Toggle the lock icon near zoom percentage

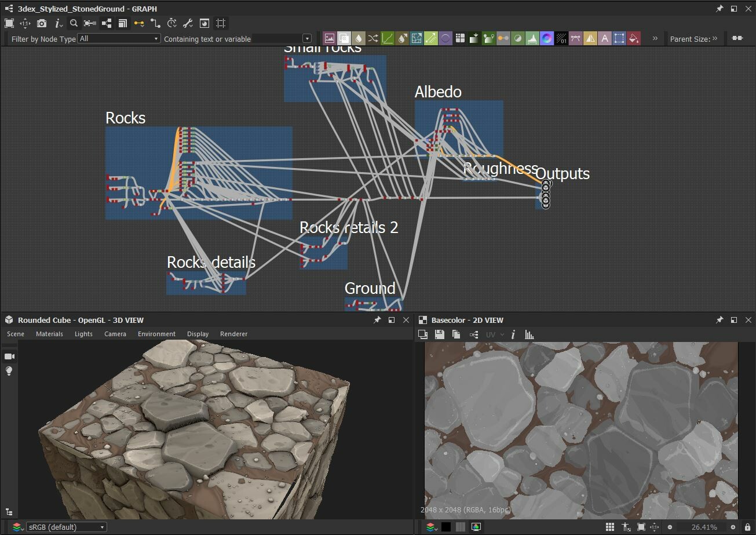tap(747, 527)
